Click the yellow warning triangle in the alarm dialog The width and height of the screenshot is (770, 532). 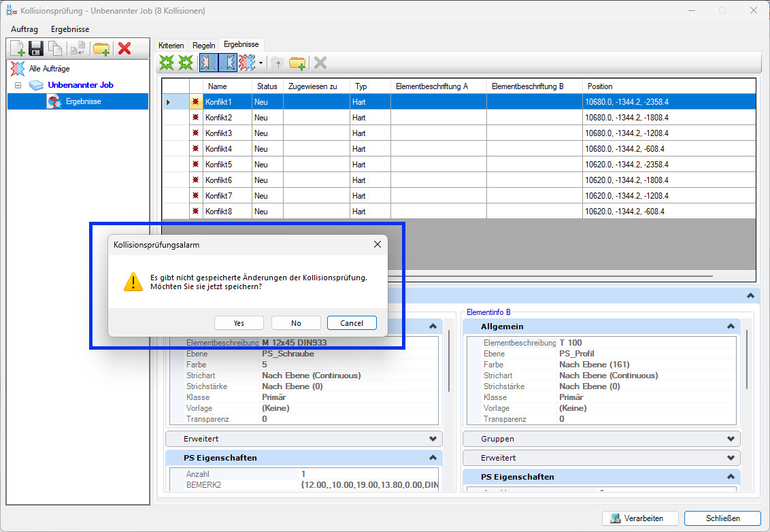pyautogui.click(x=133, y=282)
